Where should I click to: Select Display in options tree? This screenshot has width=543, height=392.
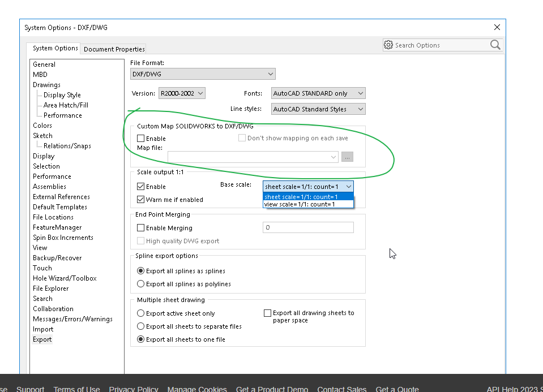[x=44, y=156]
